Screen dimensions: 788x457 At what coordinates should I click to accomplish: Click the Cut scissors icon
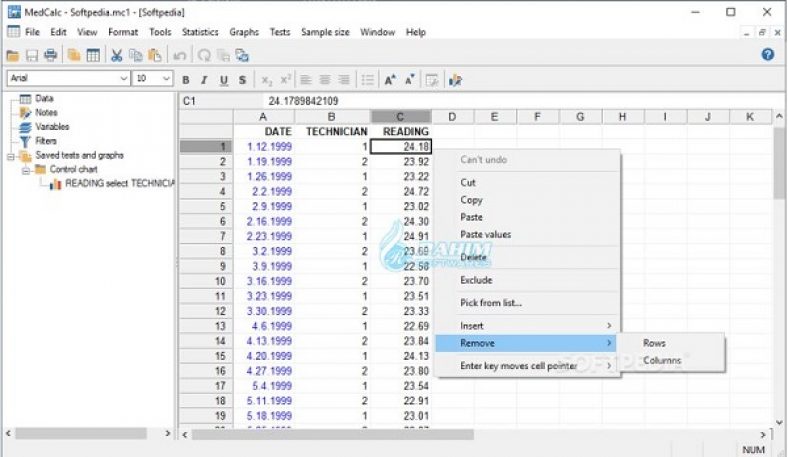pyautogui.click(x=117, y=55)
